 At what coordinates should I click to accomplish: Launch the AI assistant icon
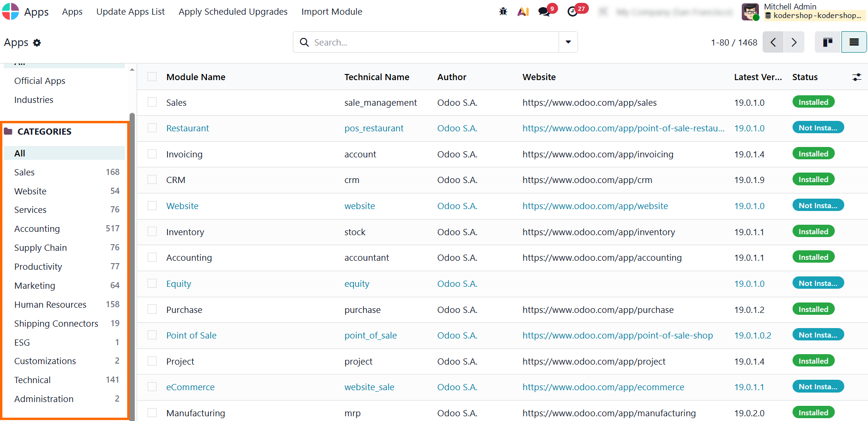click(523, 11)
